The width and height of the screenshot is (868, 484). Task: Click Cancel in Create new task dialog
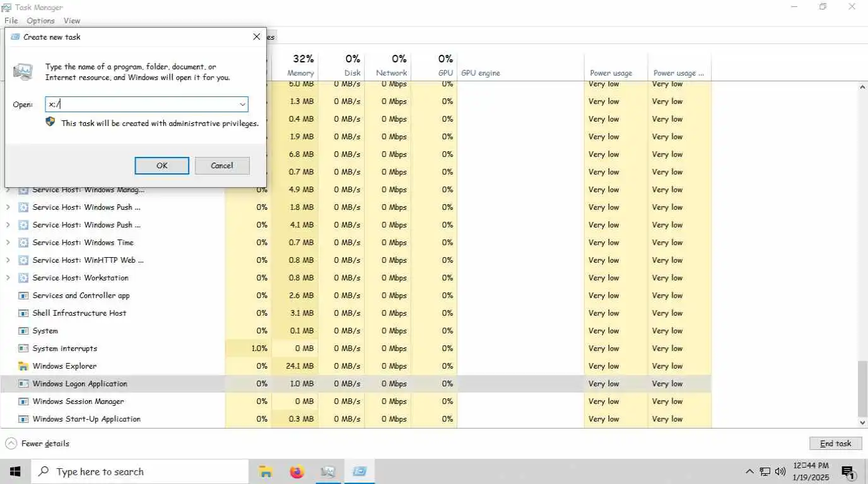tap(222, 166)
